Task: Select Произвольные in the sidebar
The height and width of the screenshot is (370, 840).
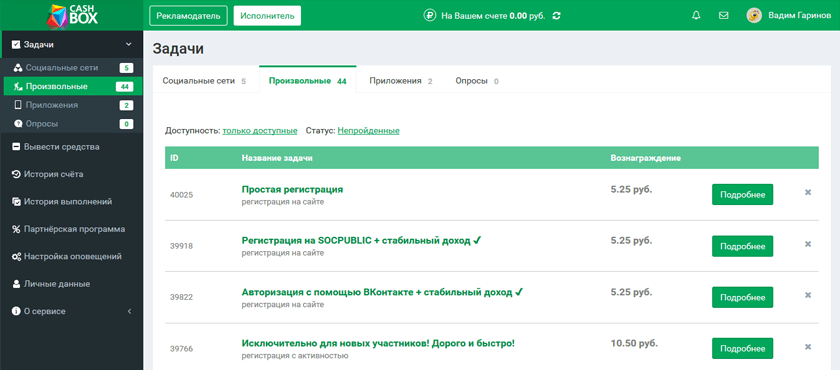Action: [x=73, y=86]
